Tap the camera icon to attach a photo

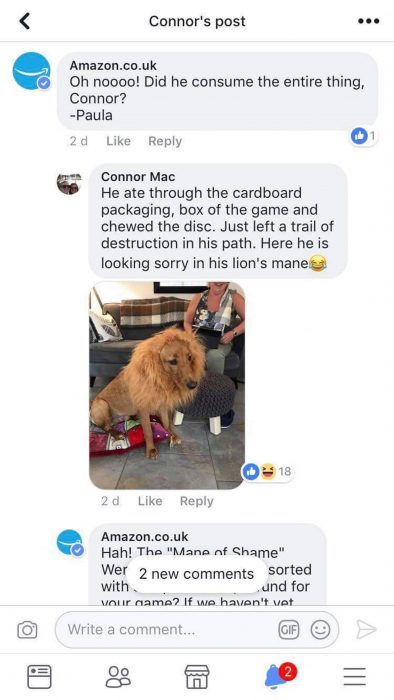[x=27, y=630]
